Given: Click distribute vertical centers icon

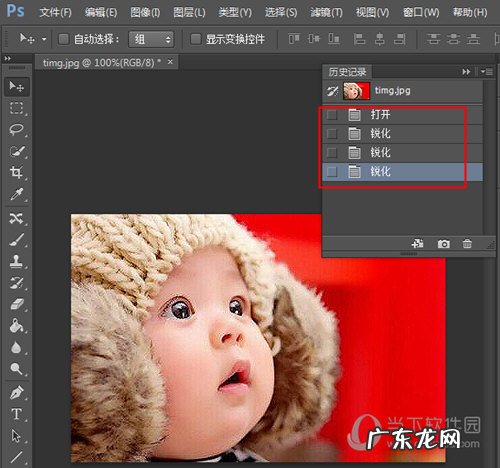Looking at the screenshot, I should coord(453,39).
